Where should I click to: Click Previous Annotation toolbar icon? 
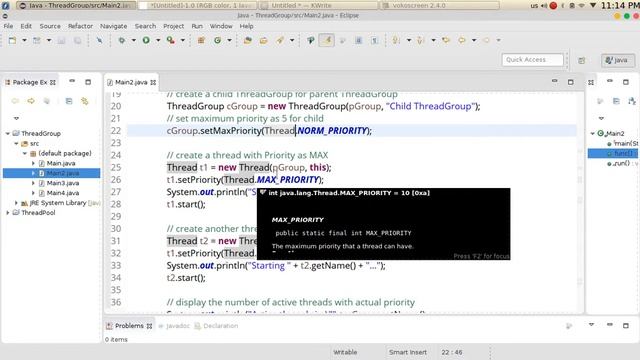pyautogui.click(x=421, y=40)
